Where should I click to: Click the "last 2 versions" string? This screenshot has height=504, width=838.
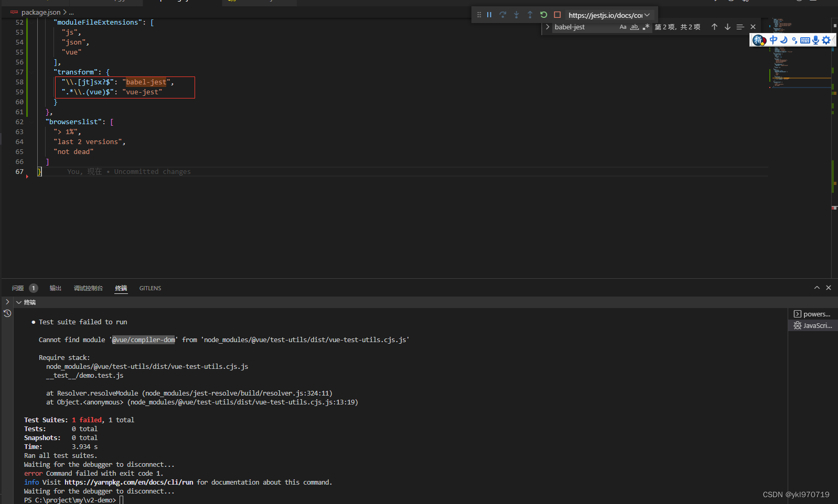coord(88,141)
